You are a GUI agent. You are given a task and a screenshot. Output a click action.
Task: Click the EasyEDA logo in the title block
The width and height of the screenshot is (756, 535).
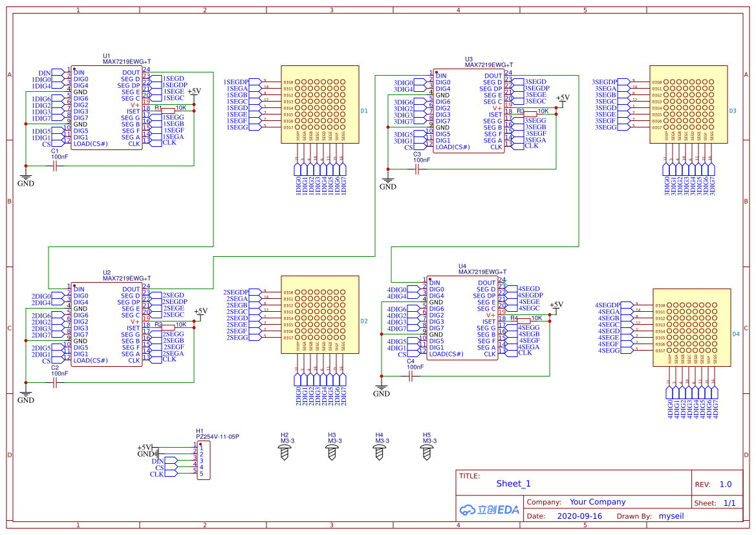(x=489, y=509)
